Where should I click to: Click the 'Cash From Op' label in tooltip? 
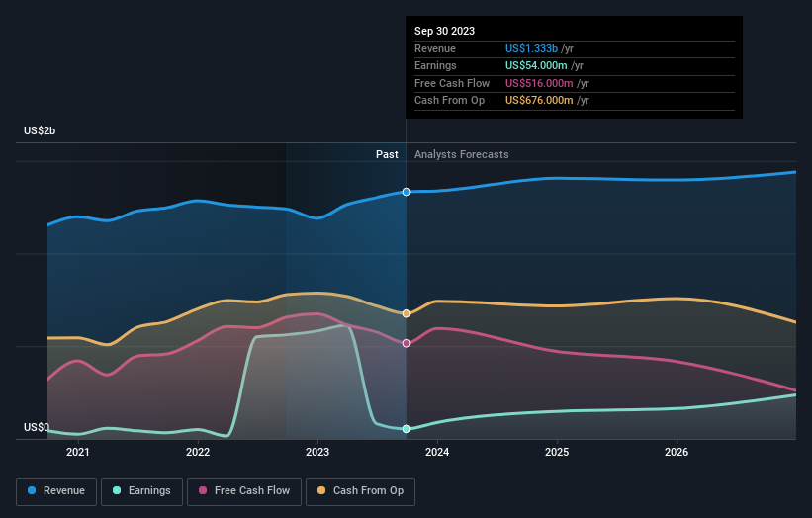(449, 101)
